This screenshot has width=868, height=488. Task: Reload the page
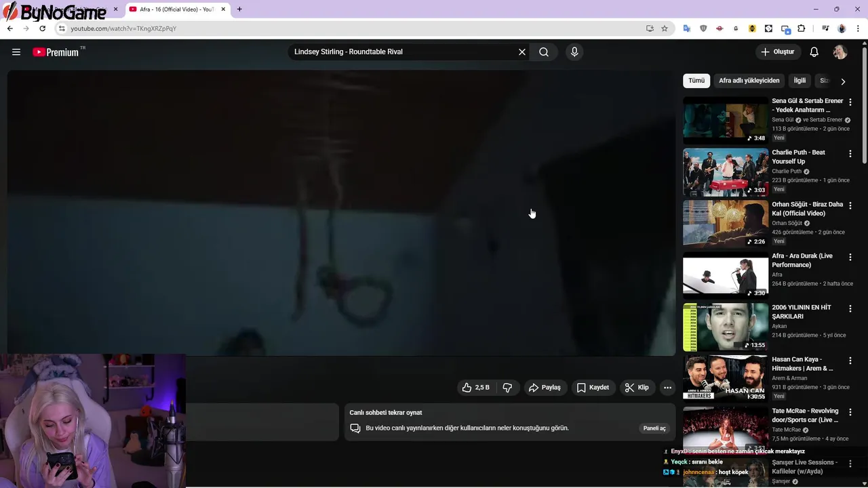click(42, 28)
